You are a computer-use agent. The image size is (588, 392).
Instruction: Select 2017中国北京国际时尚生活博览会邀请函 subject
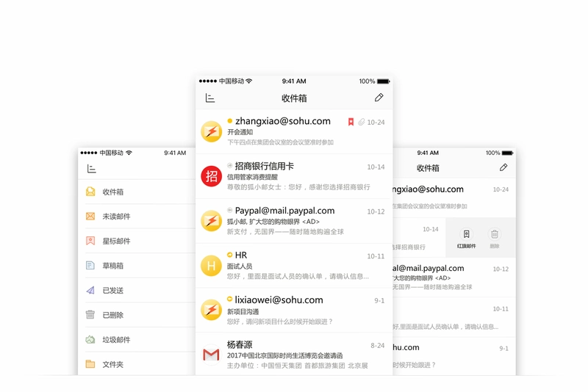tap(284, 355)
